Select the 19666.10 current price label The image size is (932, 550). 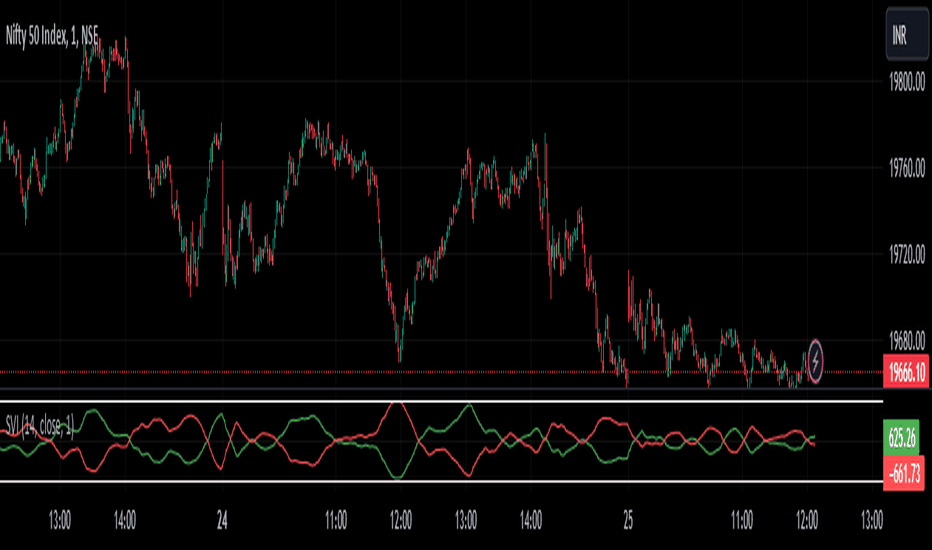906,372
